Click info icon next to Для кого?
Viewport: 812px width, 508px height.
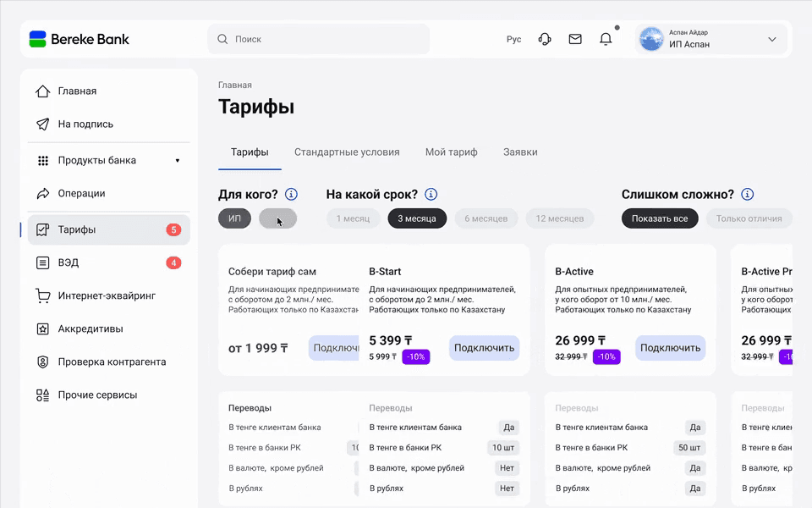291,195
